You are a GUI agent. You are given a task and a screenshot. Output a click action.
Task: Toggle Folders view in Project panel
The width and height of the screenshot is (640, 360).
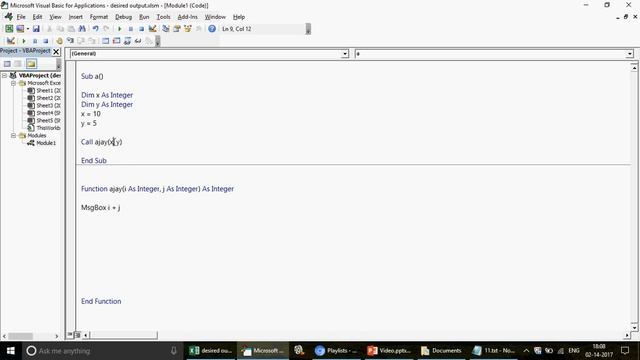[x=31, y=64]
